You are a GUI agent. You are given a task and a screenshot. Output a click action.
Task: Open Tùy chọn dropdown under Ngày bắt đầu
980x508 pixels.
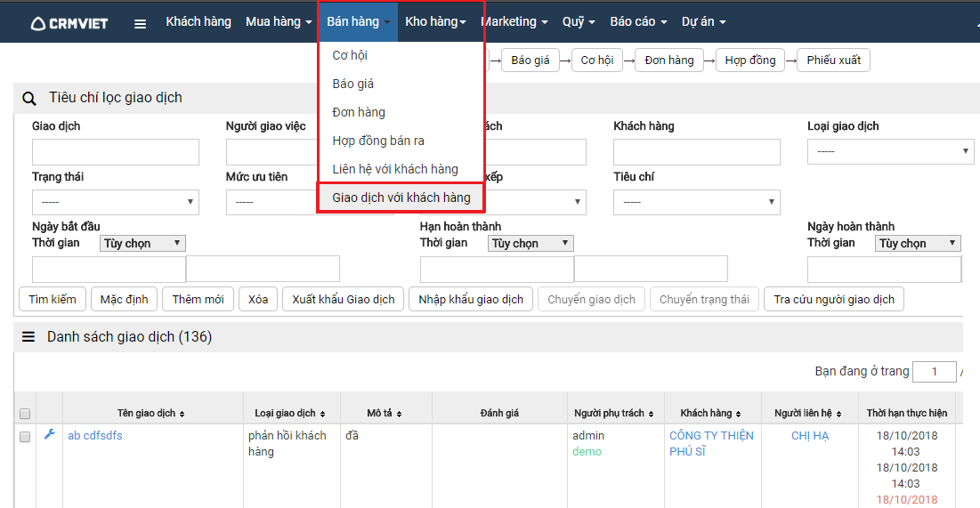pyautogui.click(x=142, y=243)
